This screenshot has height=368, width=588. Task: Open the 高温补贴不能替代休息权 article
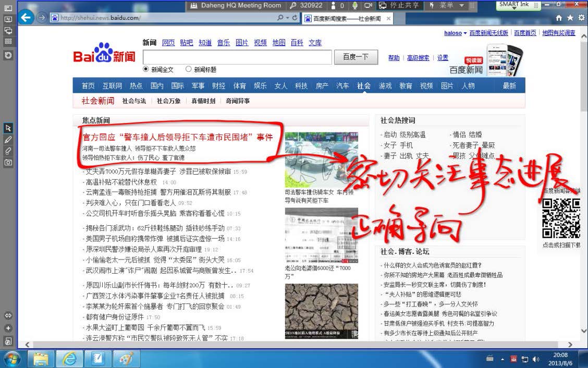pyautogui.click(x=121, y=182)
